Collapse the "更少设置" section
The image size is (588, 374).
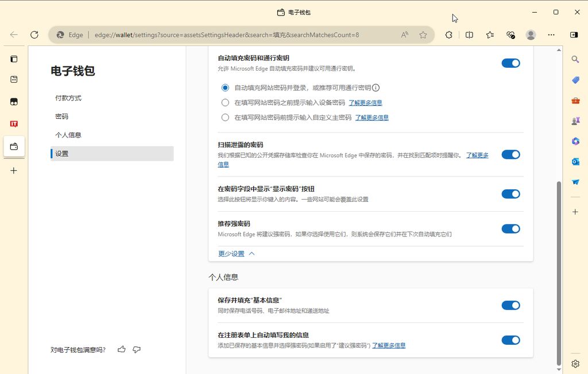coord(231,253)
